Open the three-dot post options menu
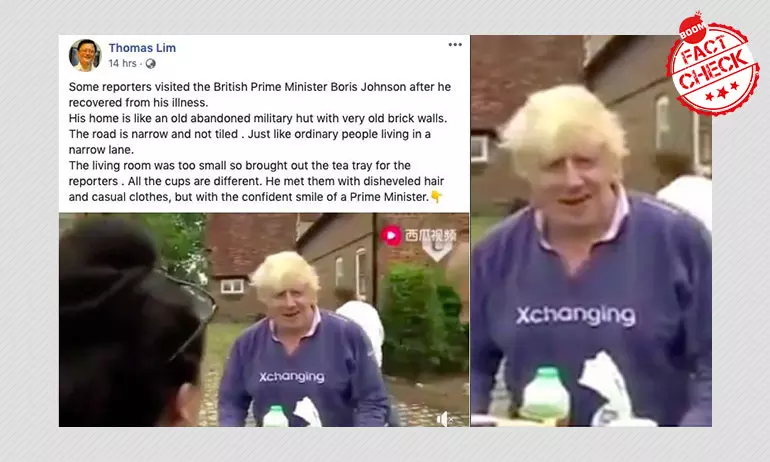 coord(455,45)
